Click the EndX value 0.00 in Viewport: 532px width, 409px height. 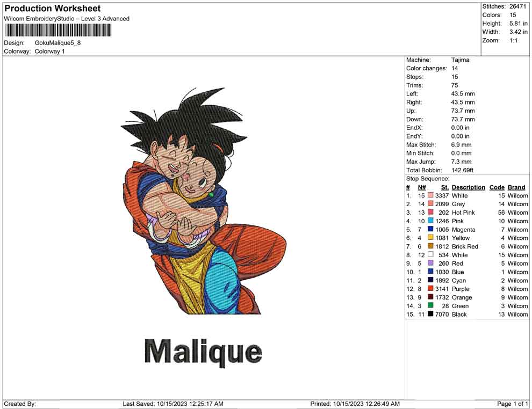[461, 128]
